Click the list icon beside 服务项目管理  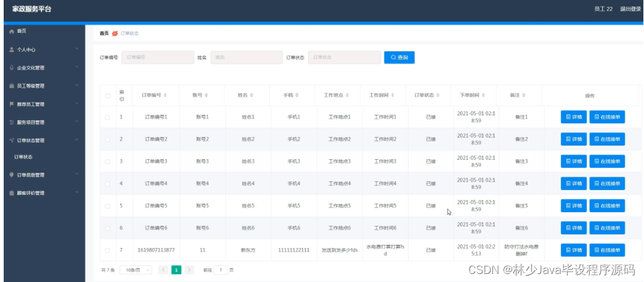tap(12, 122)
